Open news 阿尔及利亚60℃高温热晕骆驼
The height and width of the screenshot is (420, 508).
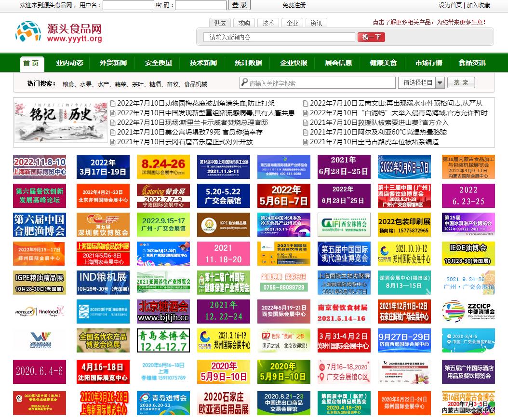378,132
